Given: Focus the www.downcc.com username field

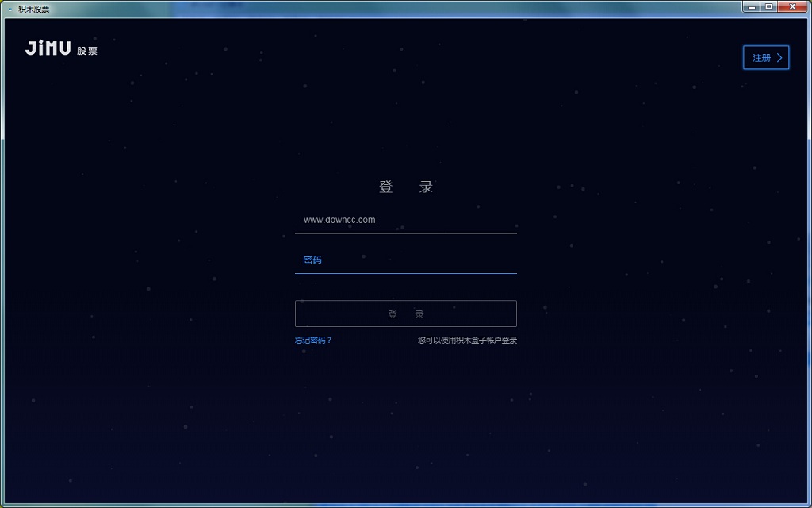Looking at the screenshot, I should coord(406,220).
